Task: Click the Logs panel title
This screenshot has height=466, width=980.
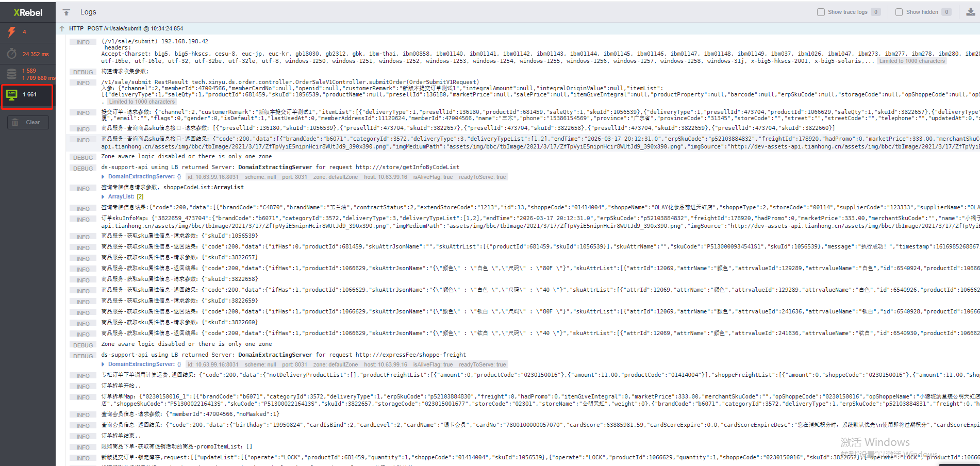Action: (x=88, y=12)
